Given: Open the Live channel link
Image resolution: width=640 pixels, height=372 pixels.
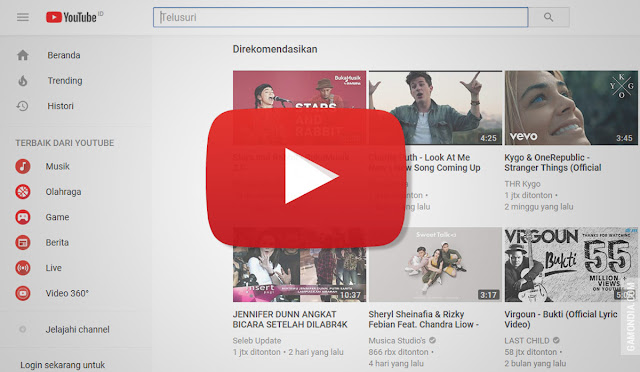Looking at the screenshot, I should click(x=53, y=268).
